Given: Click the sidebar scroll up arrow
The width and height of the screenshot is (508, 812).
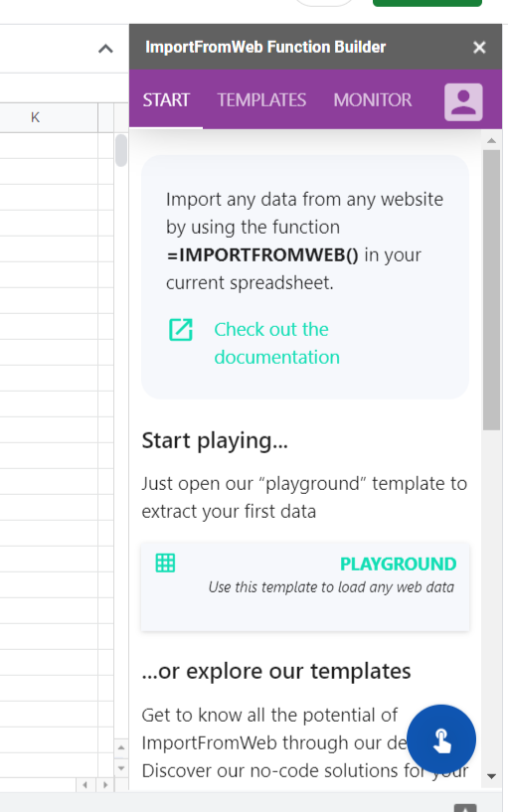Looking at the screenshot, I should click(x=491, y=140).
